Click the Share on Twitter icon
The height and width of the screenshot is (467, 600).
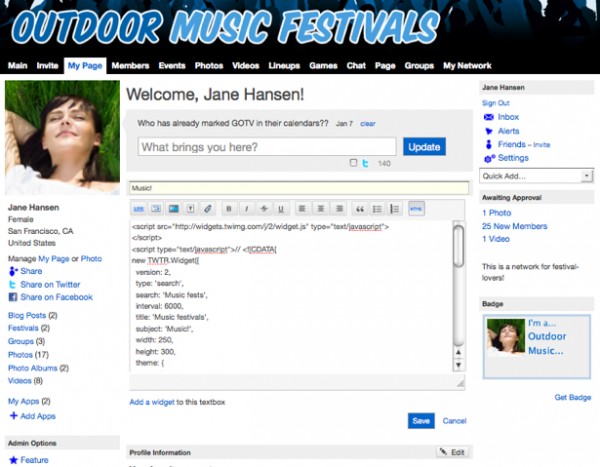click(x=13, y=284)
